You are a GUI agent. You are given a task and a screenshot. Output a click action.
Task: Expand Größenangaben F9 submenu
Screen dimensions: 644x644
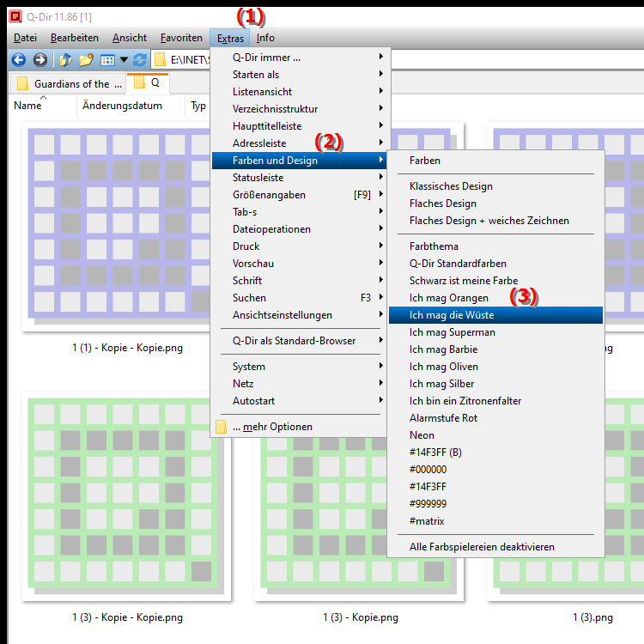[299, 195]
